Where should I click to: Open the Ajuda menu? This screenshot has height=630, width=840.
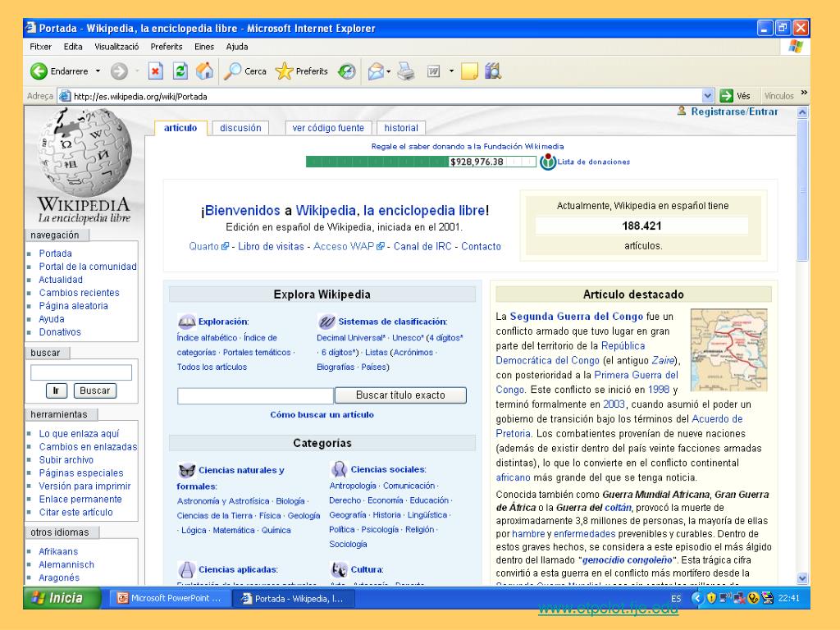click(237, 47)
